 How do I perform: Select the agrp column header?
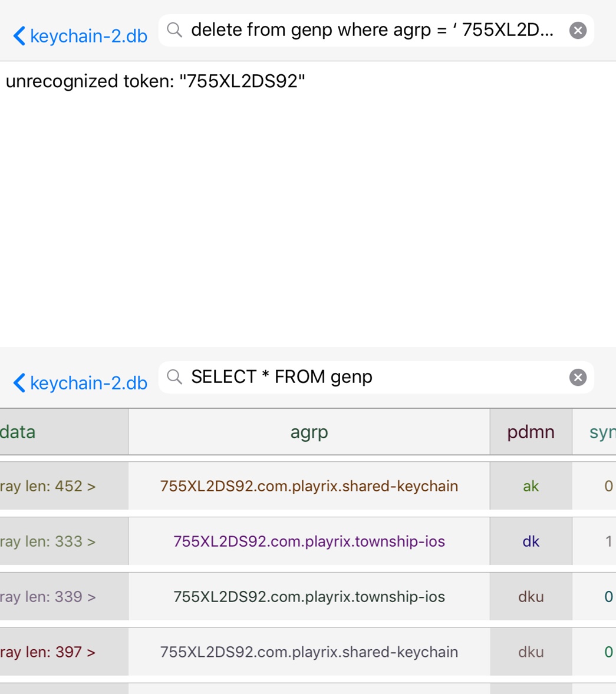(309, 432)
